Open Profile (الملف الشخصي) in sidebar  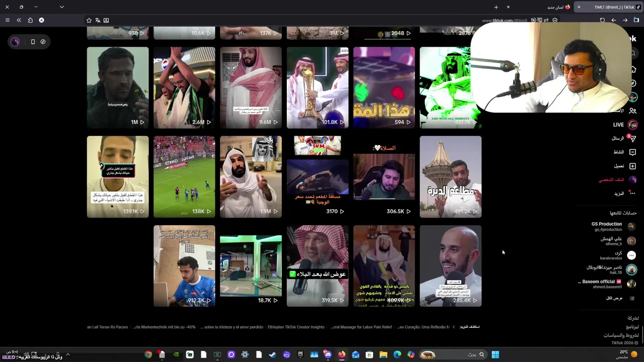[x=618, y=179]
